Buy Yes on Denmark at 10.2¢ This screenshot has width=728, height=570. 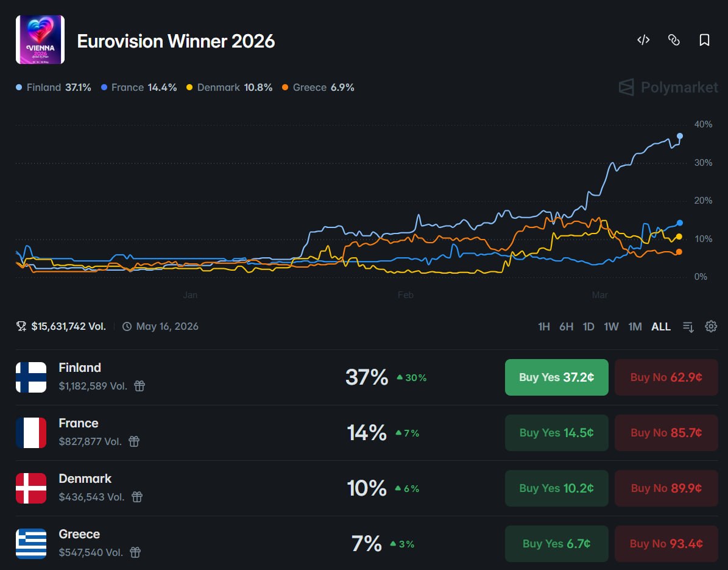tap(556, 488)
